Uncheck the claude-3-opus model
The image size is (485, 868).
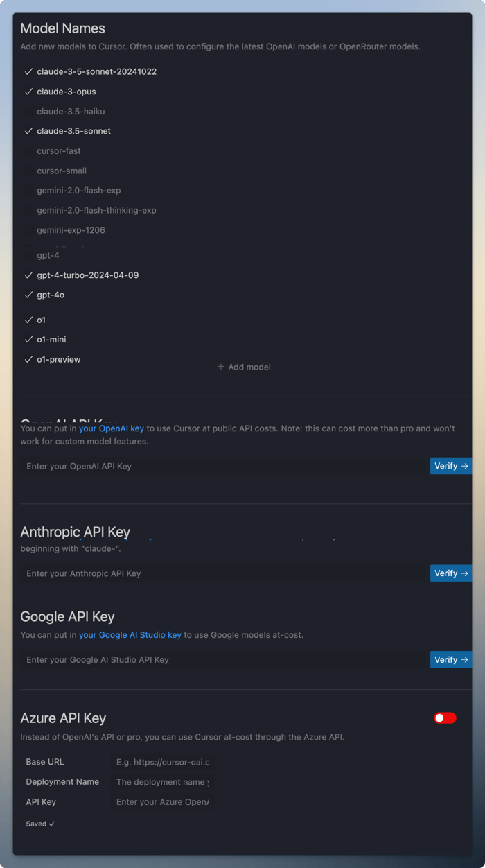coord(29,92)
